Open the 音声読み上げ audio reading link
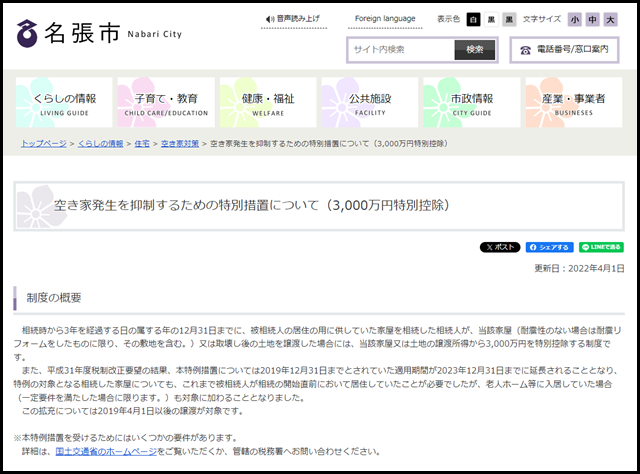The width and height of the screenshot is (640, 474). [x=293, y=19]
